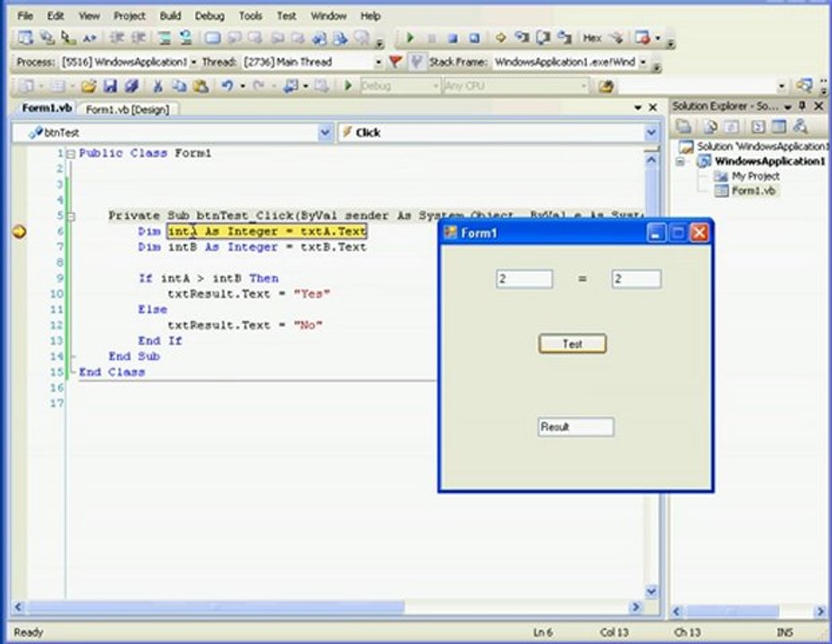Screen dimensions: 832x644
Task: Click Solution Explorer Show All Files icon
Action: (x=710, y=126)
